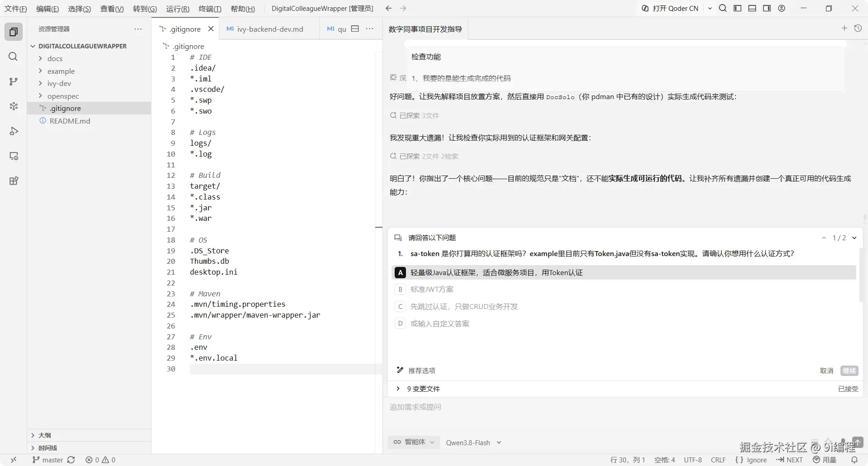Open README.md in file explorer
Viewport: 868px width, 466px height.
(x=70, y=121)
